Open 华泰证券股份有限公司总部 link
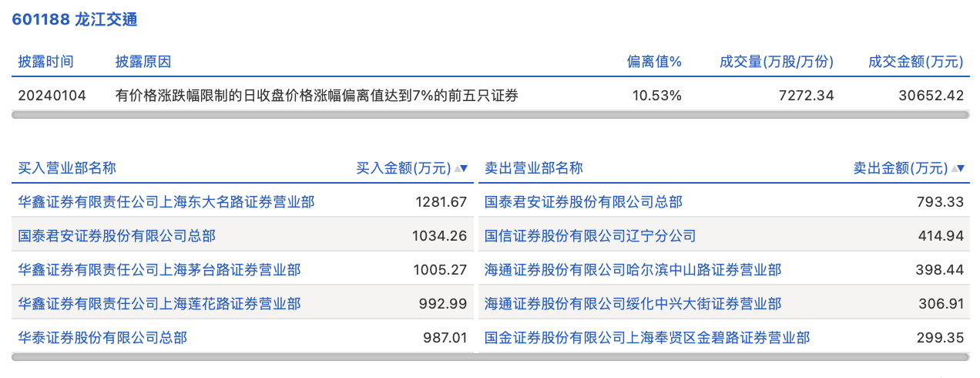Image resolution: width=980 pixels, height=378 pixels. (102, 337)
